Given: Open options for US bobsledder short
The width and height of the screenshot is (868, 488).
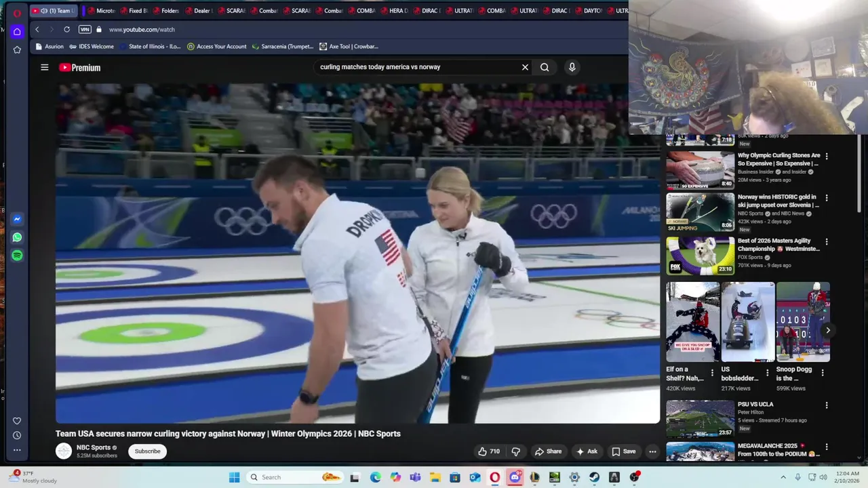Looking at the screenshot, I should [x=768, y=373].
